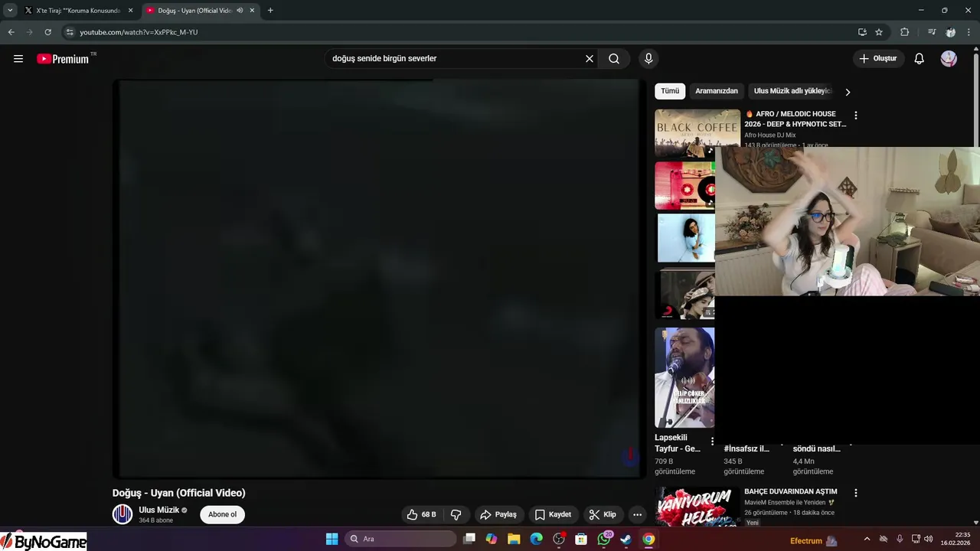
Task: Open Lapsekili Tayfur short thumbnail
Action: [x=684, y=377]
